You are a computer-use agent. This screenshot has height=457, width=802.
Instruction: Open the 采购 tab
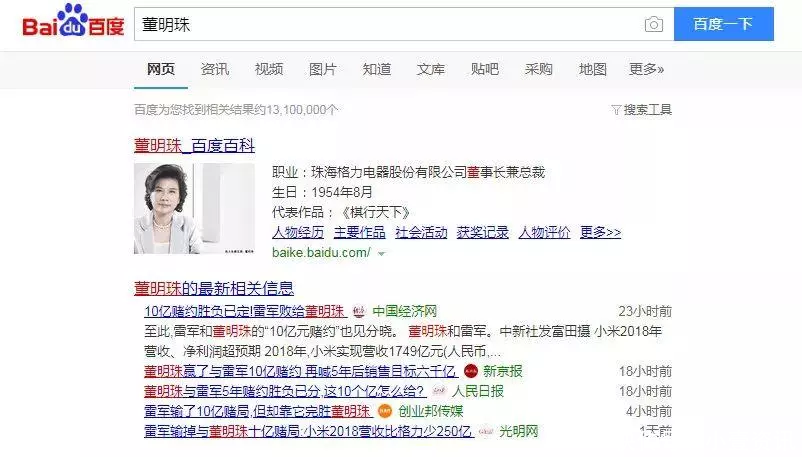539,69
